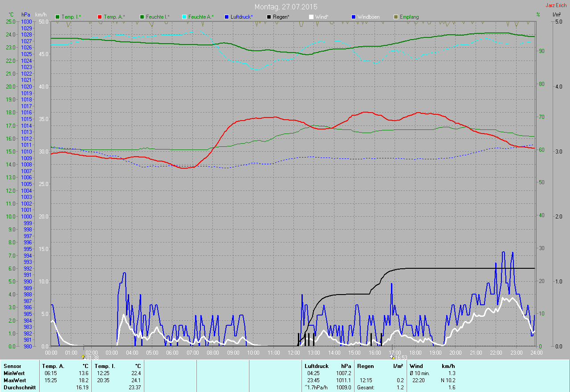
Task: Click the Temp. A. maximum value 18.2
Action: (x=83, y=380)
